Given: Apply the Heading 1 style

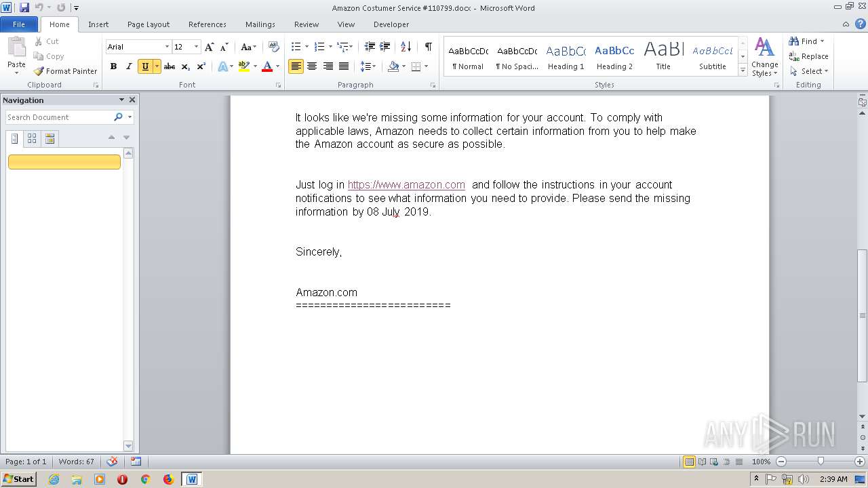Looking at the screenshot, I should 566,57.
